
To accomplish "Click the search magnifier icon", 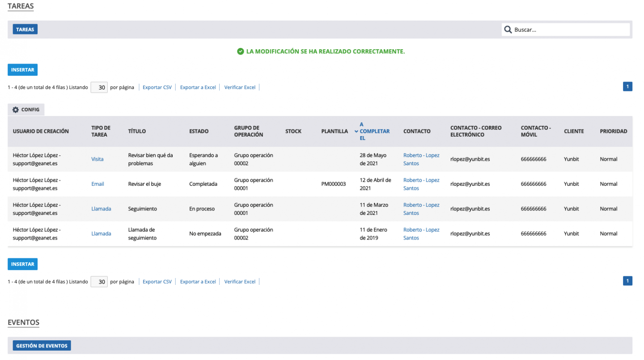I will (508, 30).
